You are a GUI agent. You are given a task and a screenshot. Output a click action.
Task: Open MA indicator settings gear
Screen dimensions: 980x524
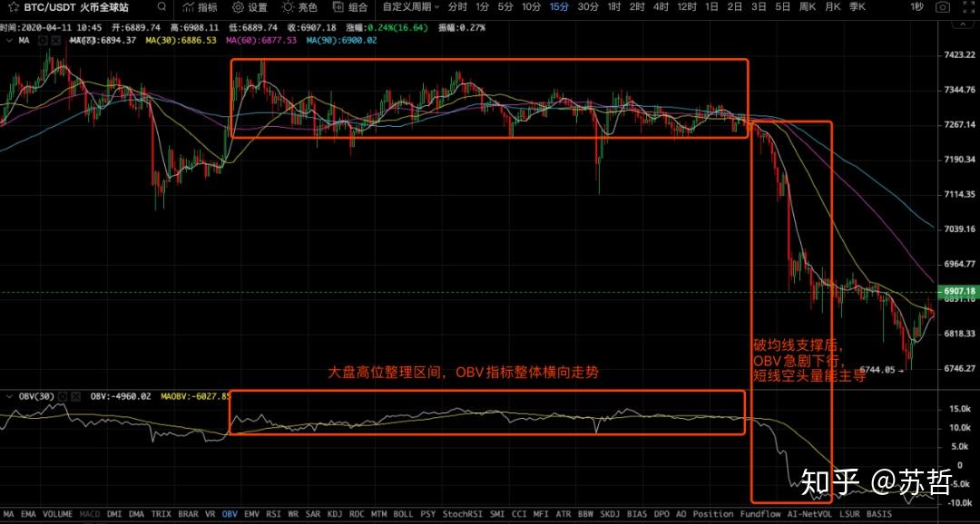(43, 40)
